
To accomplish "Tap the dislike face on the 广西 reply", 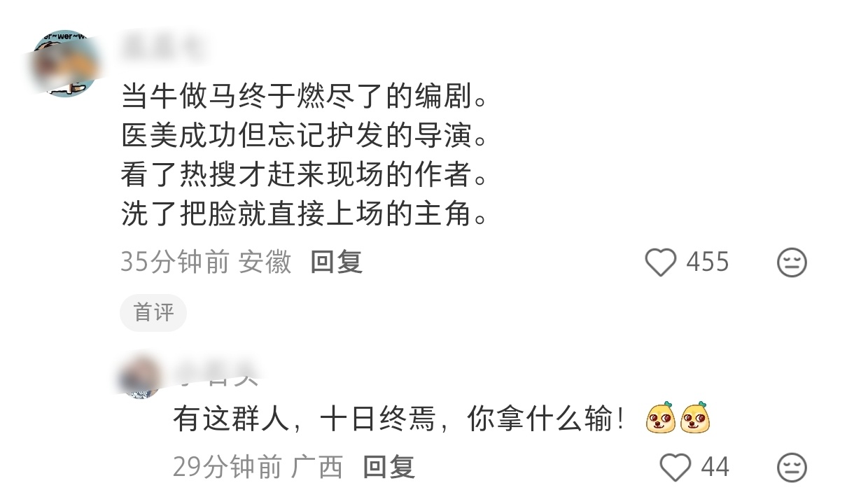I will (x=792, y=467).
